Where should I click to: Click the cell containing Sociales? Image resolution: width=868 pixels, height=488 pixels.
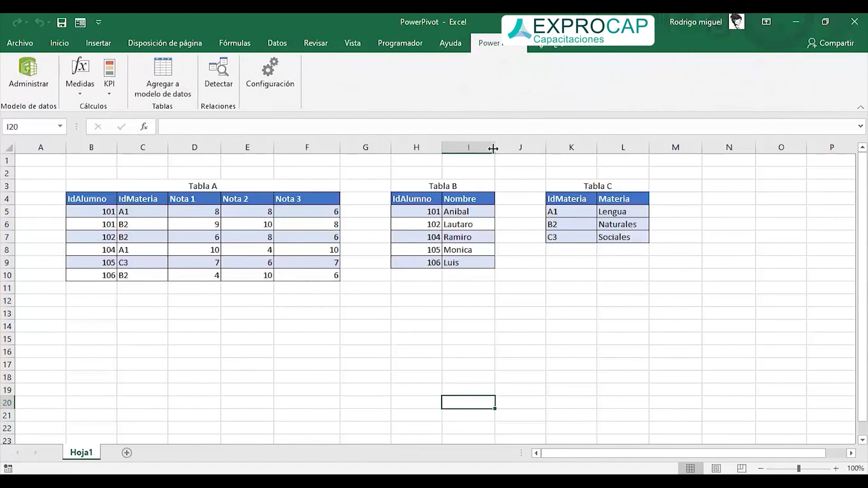click(623, 237)
